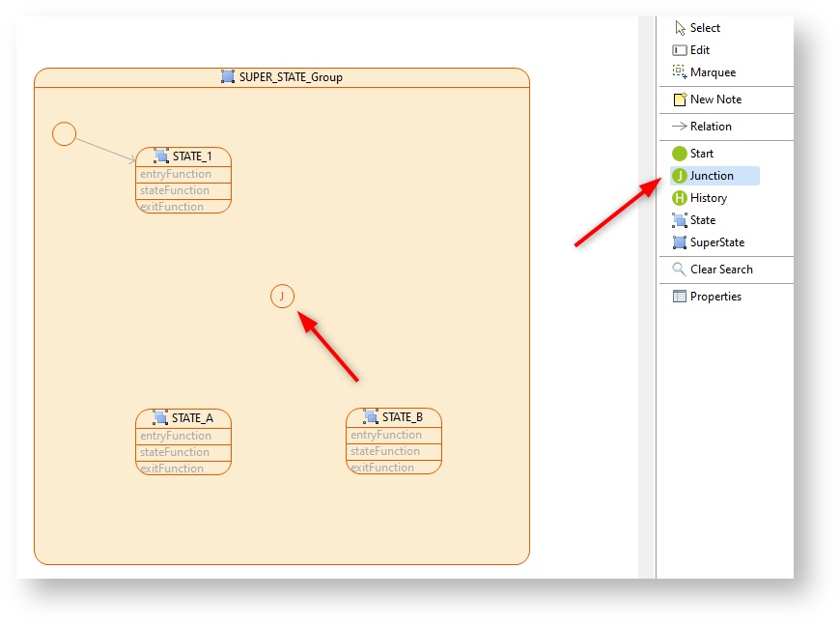The height and width of the screenshot is (625, 840).
Task: Select the Relation arrow tool
Action: (710, 127)
